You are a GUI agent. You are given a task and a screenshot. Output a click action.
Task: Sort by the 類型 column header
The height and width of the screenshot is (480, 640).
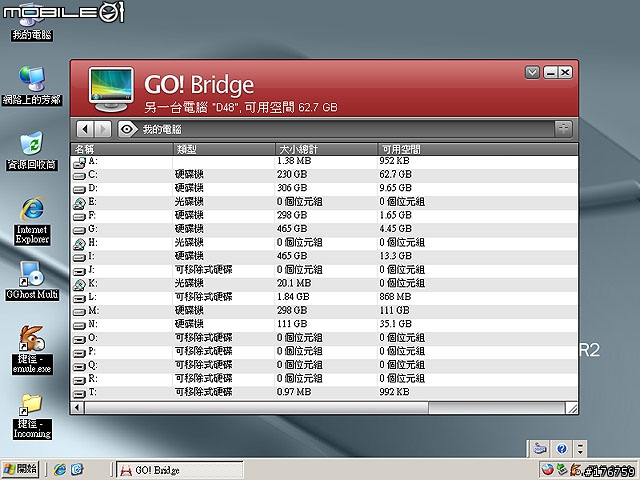click(x=224, y=149)
